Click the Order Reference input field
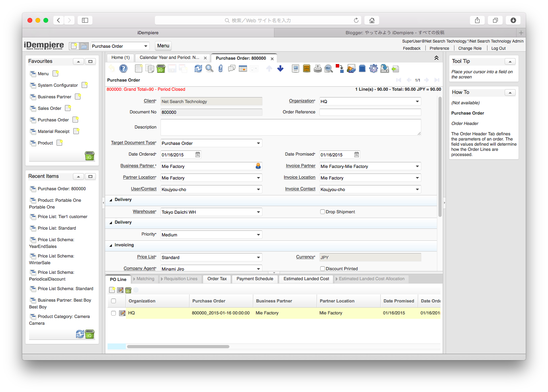548x392 pixels. [x=370, y=112]
